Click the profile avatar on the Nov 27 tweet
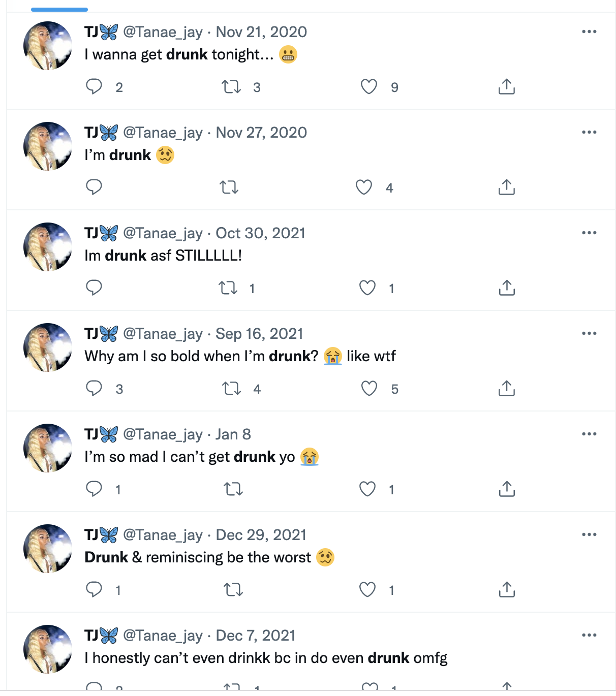The height and width of the screenshot is (696, 616). pos(48,146)
